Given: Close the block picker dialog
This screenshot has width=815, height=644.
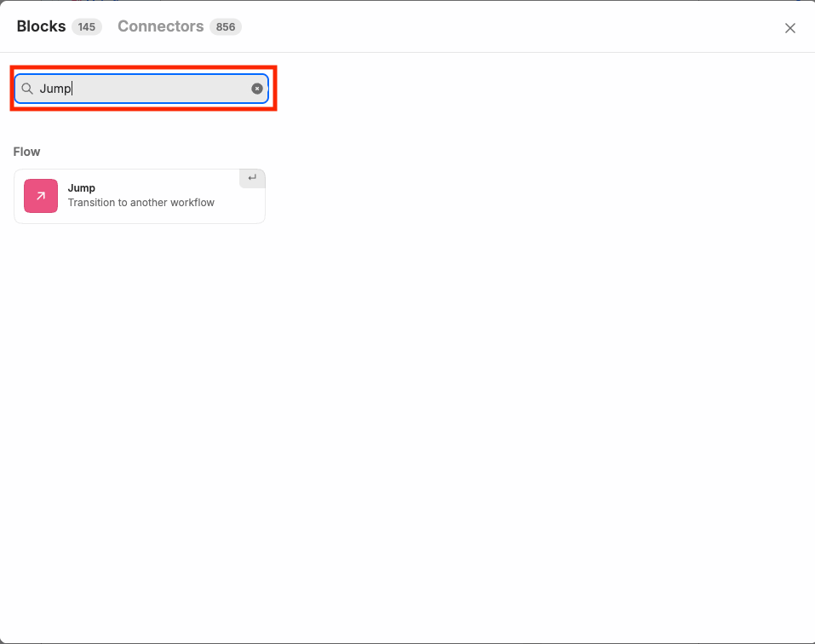Looking at the screenshot, I should (789, 27).
